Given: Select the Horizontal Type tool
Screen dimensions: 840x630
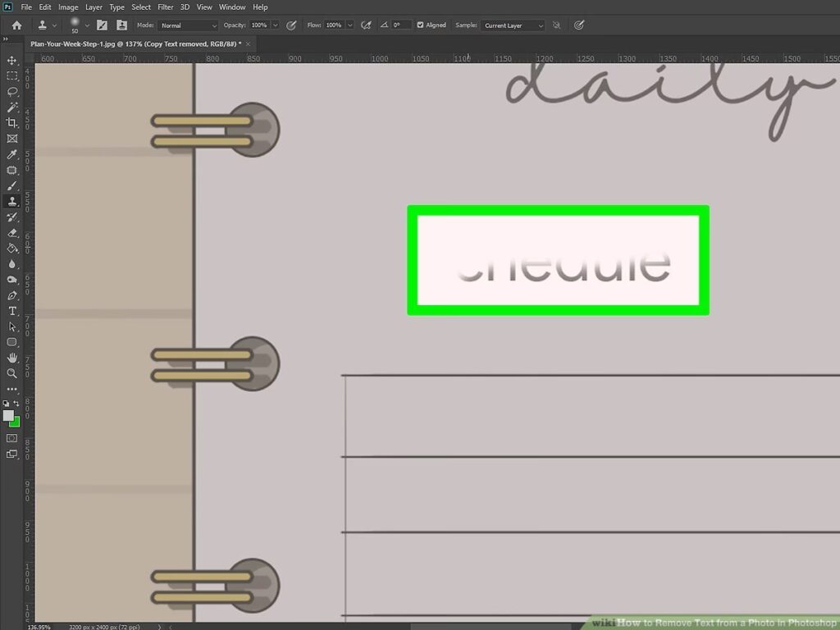Looking at the screenshot, I should click(12, 311).
